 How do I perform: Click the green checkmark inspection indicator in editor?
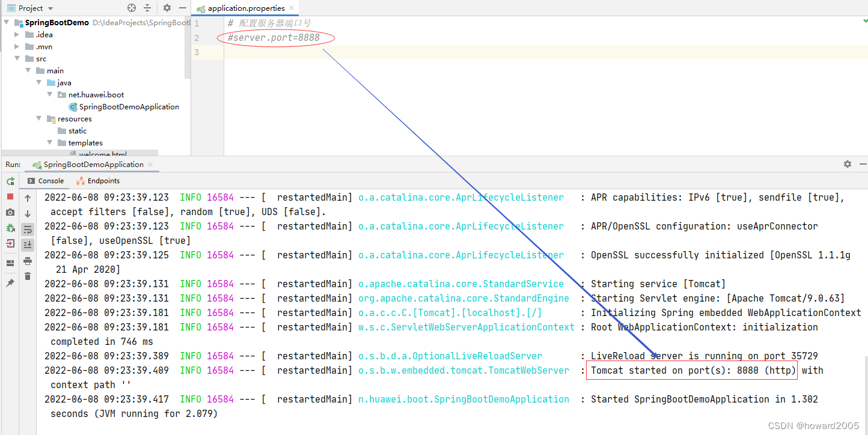[x=864, y=21]
